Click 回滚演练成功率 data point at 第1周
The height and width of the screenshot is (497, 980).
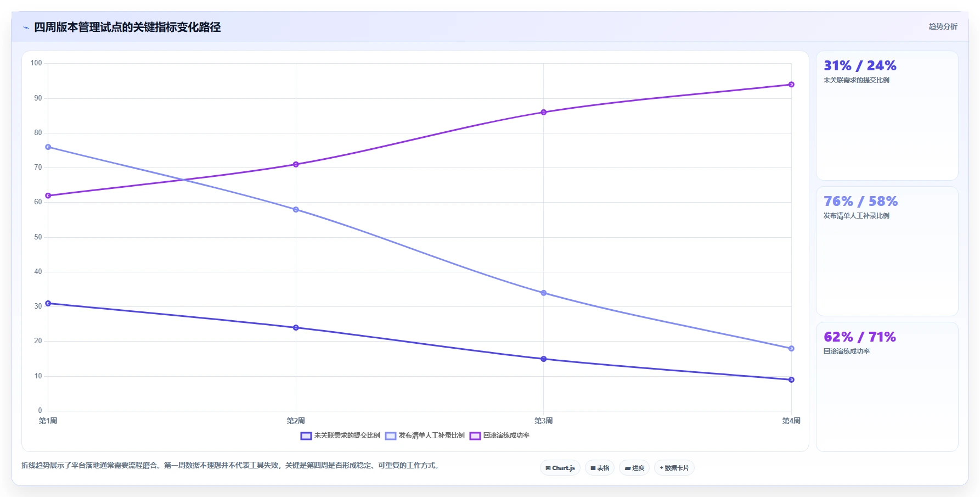coord(48,196)
